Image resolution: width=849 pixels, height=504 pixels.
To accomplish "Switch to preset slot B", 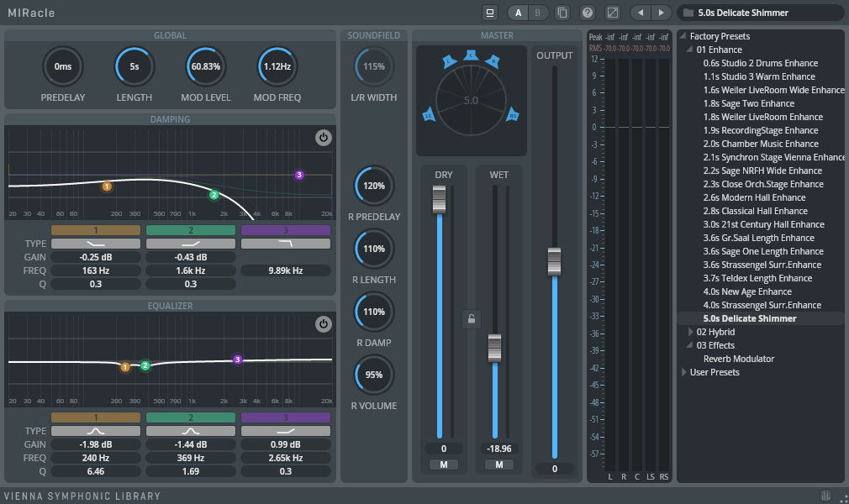I will click(538, 13).
